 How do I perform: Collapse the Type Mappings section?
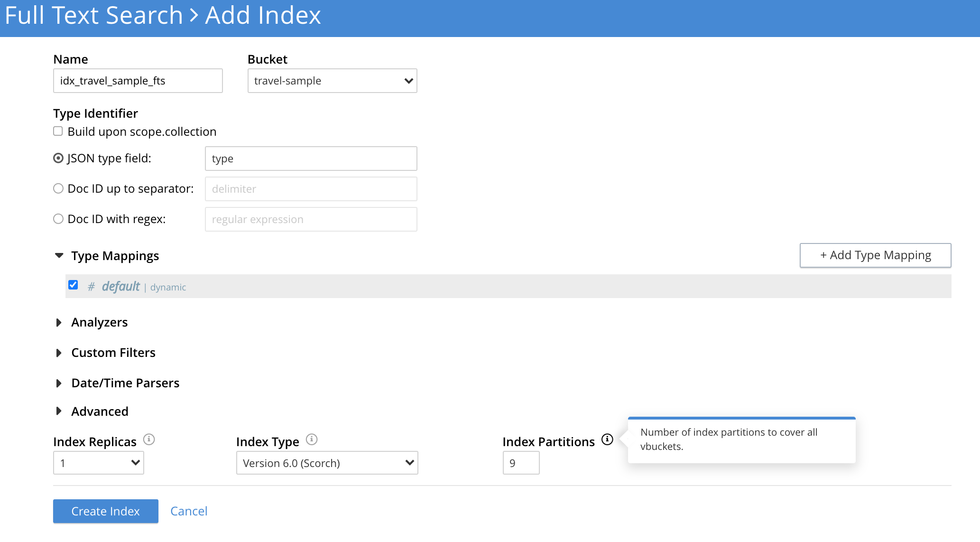click(59, 256)
